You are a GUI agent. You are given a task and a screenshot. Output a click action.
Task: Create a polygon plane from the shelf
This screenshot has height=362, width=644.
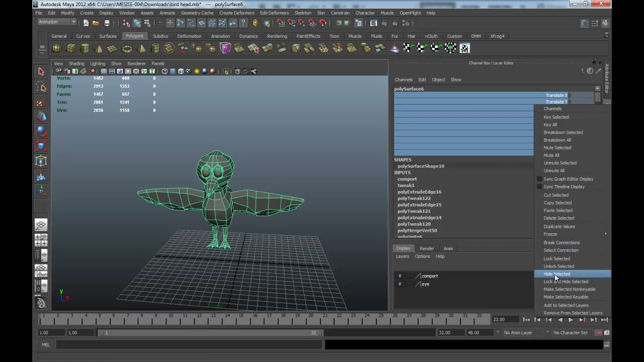[x=112, y=48]
